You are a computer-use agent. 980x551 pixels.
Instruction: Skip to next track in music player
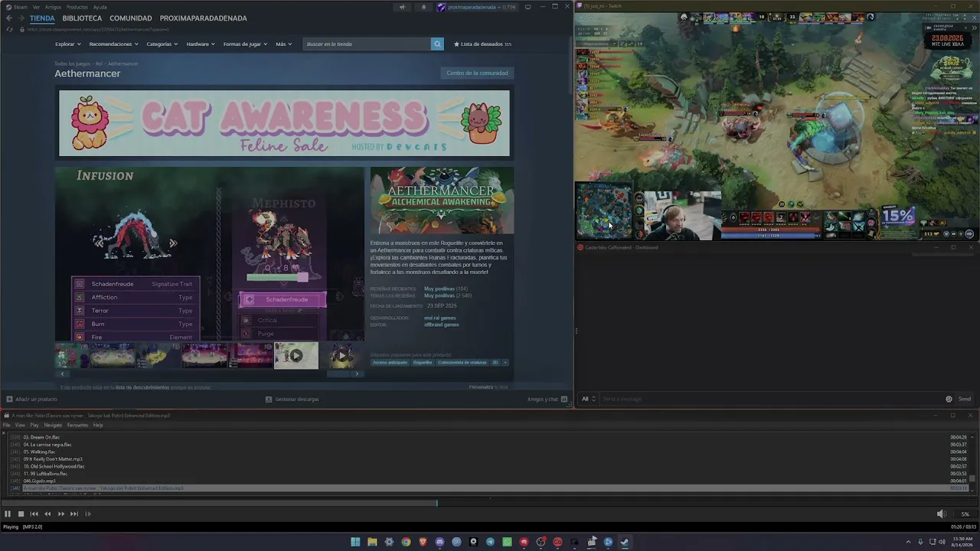74,514
